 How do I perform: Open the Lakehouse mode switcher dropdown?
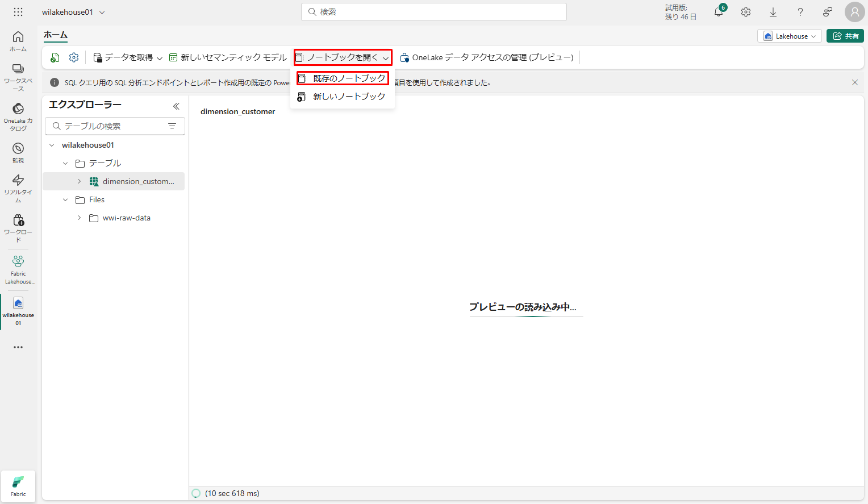point(790,36)
